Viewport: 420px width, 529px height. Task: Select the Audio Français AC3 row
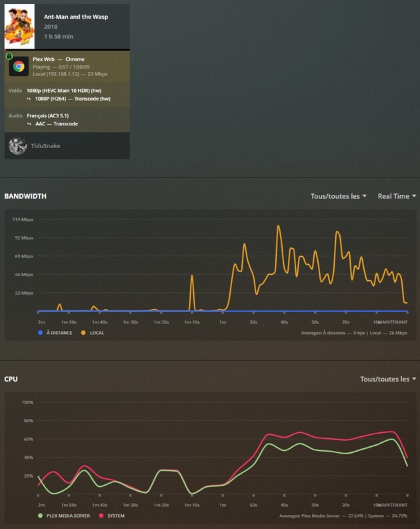pyautogui.click(x=67, y=120)
